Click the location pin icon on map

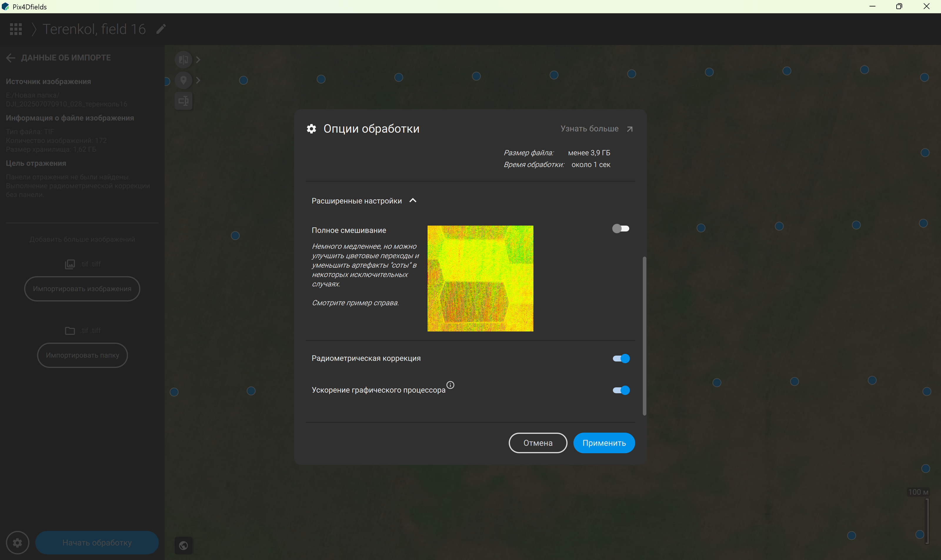pos(183,80)
